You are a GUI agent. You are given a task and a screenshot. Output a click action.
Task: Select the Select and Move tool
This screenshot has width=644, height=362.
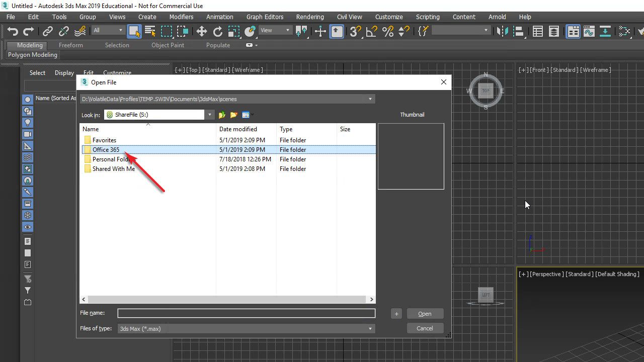[201, 31]
